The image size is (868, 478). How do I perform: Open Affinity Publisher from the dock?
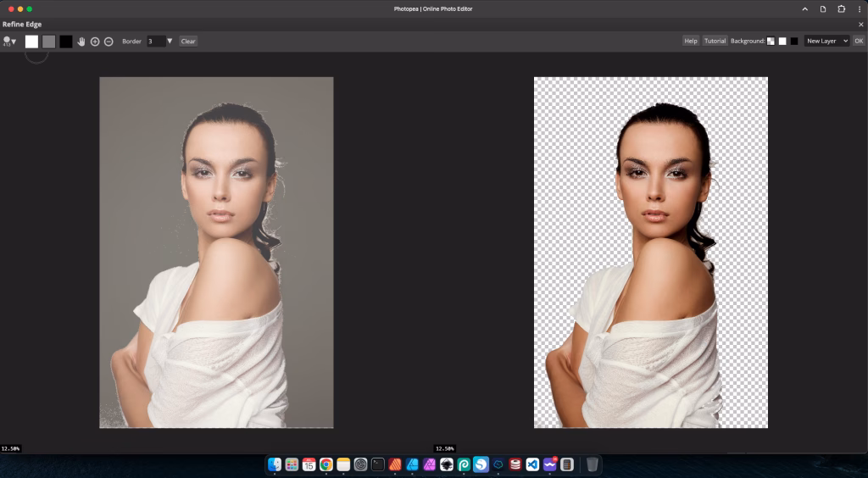pos(395,464)
